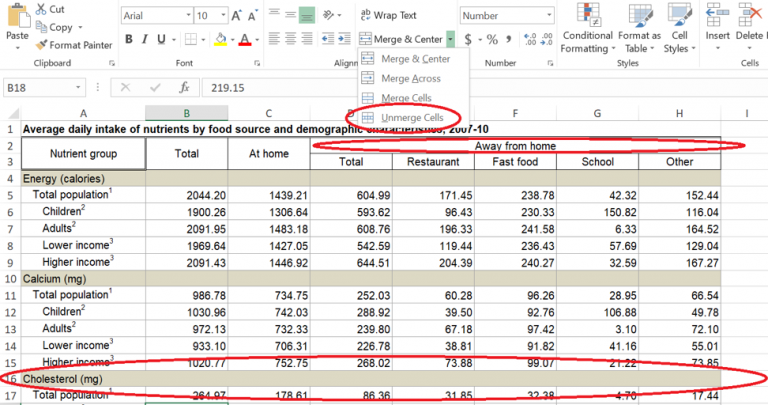The width and height of the screenshot is (768, 405).
Task: Select Merge Across menu option
Action: [410, 78]
